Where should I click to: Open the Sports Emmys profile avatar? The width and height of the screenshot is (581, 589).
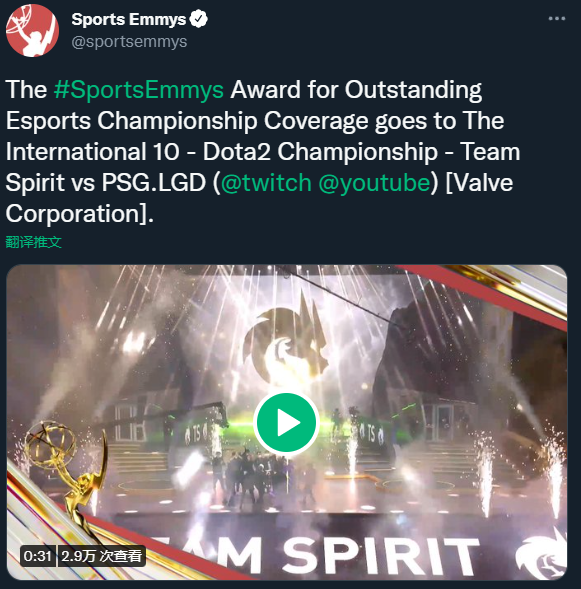pos(32,30)
